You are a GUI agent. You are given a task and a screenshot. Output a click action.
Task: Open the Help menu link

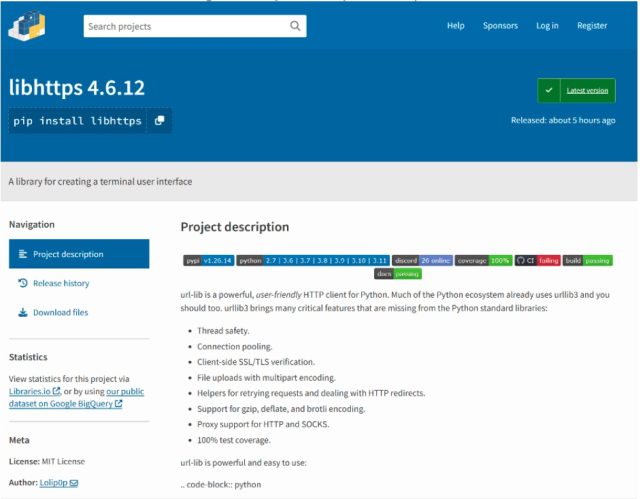click(x=456, y=26)
